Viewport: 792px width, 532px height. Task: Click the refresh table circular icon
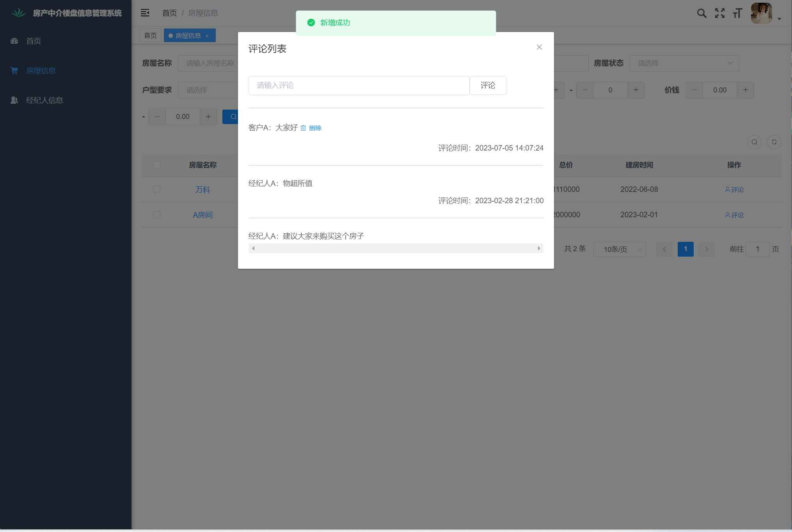pos(774,142)
